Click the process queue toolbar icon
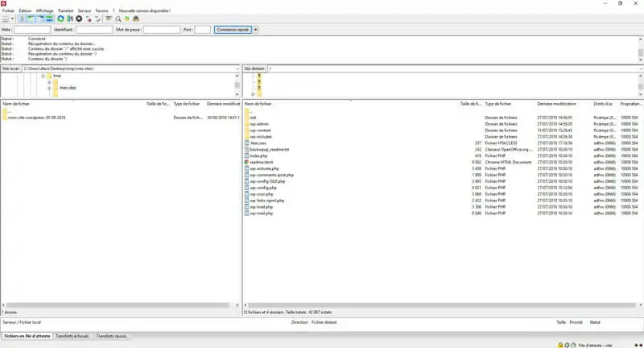 (x=69, y=19)
